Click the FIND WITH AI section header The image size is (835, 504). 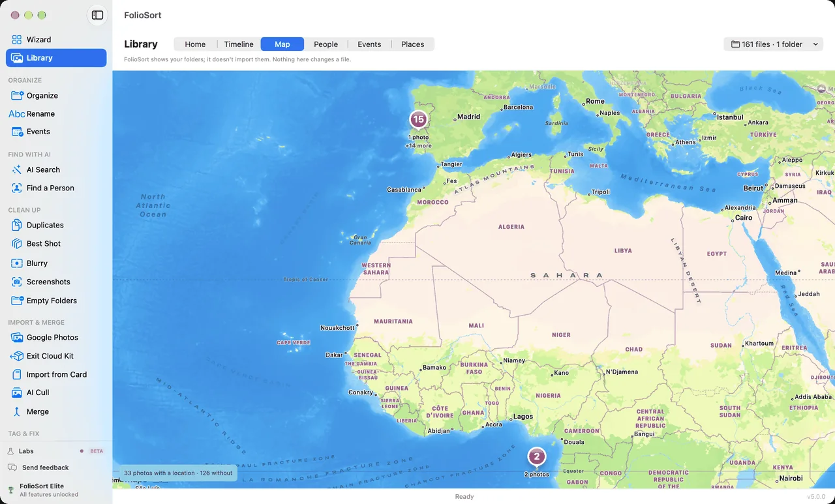pyautogui.click(x=29, y=155)
